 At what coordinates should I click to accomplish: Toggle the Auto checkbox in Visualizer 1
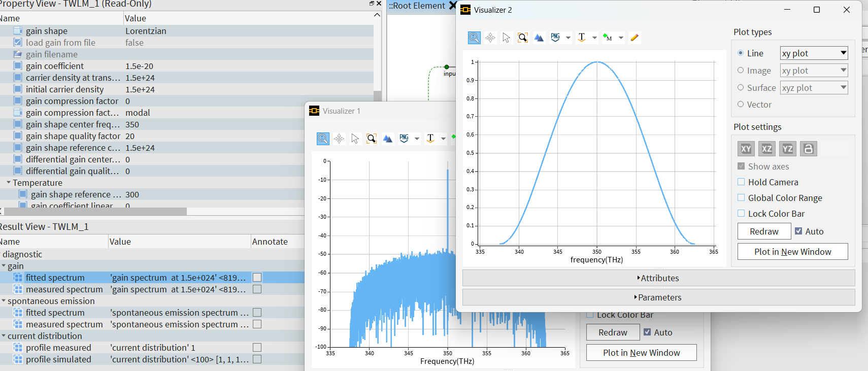pos(647,332)
